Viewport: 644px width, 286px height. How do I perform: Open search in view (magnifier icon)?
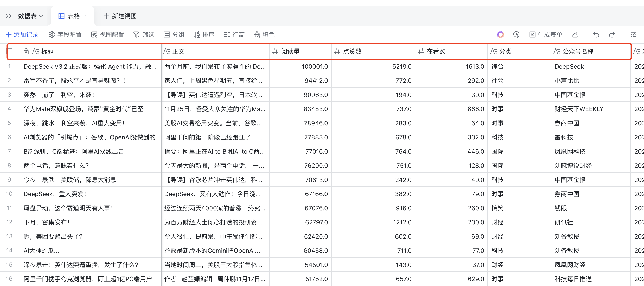pos(633,35)
